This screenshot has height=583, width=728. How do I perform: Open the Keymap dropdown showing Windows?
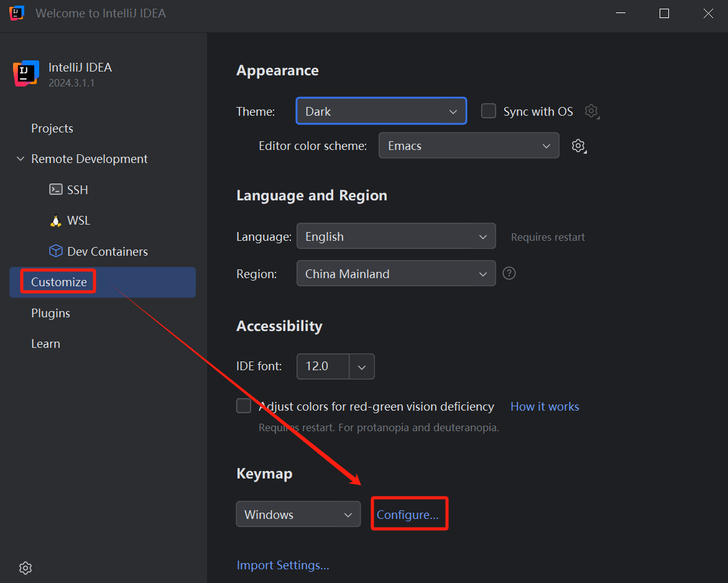click(x=298, y=514)
